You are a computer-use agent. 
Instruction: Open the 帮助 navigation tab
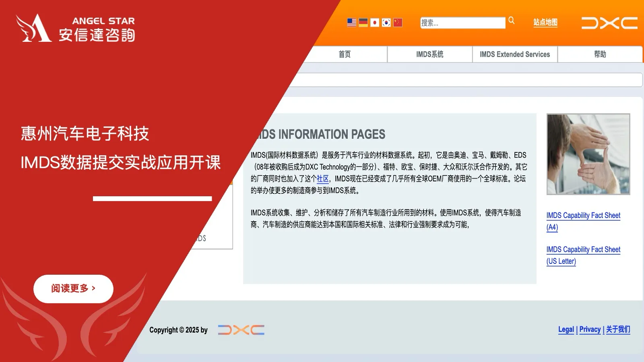click(599, 55)
